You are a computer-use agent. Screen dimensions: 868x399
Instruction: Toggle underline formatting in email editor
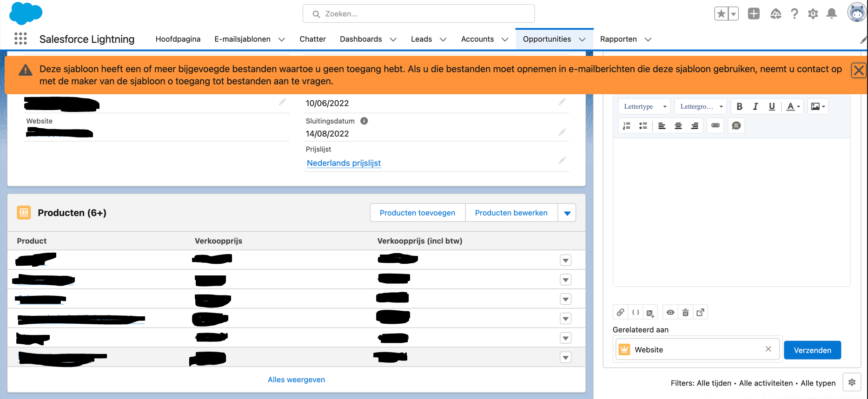pos(772,106)
